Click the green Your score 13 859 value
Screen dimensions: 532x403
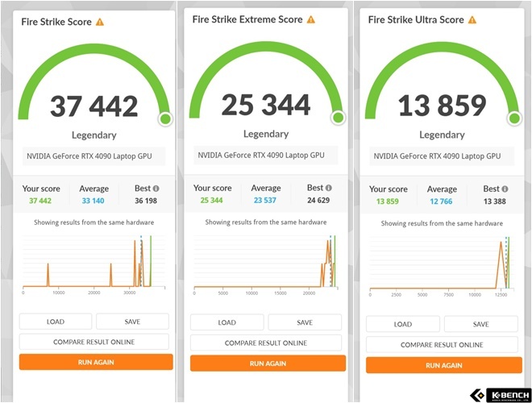(388, 201)
